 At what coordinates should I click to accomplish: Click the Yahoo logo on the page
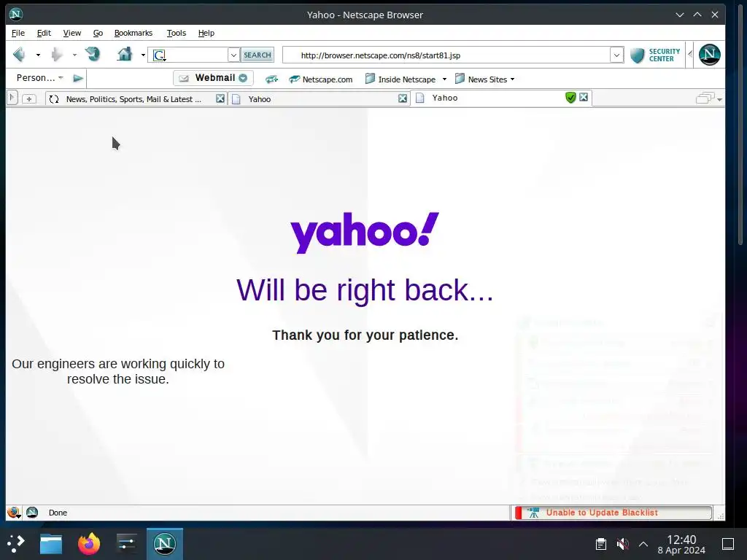coord(365,233)
